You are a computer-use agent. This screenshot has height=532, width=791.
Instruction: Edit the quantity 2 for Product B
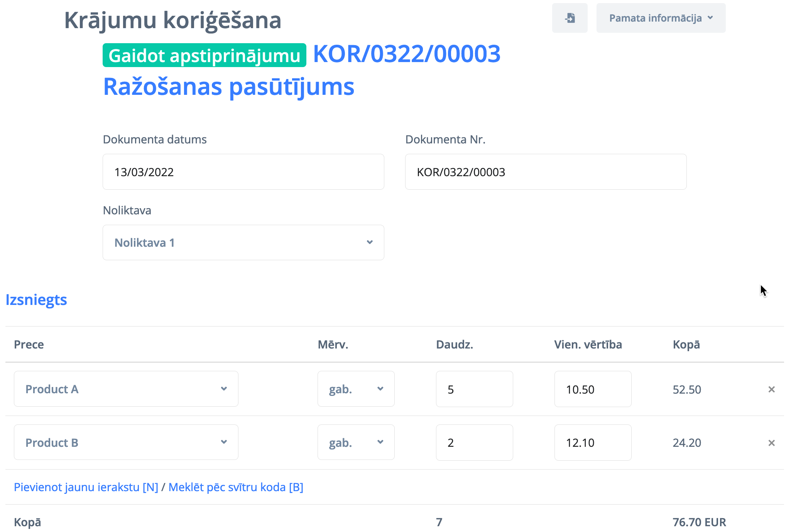click(474, 443)
